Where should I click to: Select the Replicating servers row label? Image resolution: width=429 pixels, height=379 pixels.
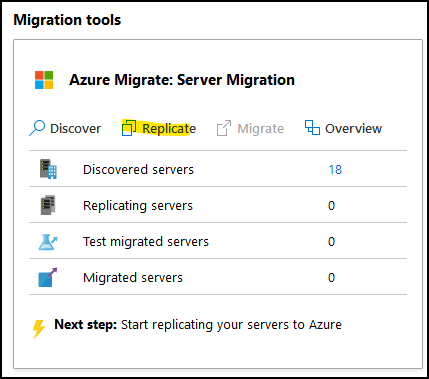(138, 206)
